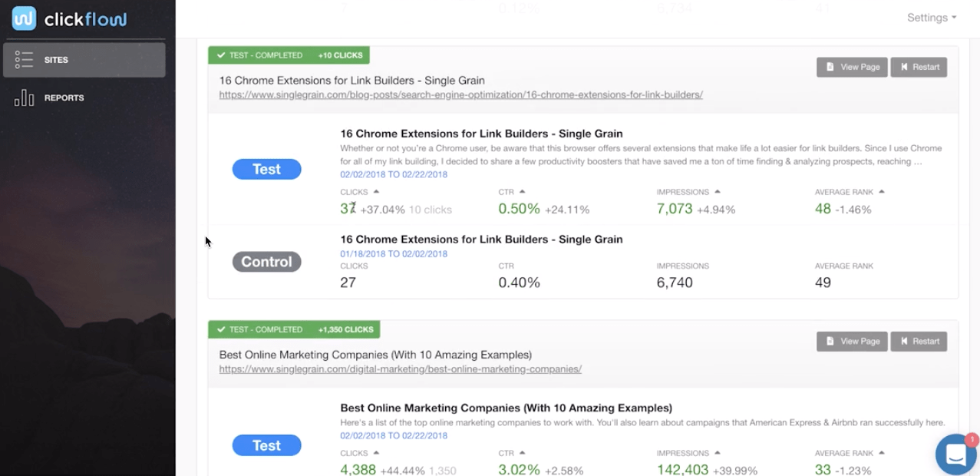Click the up arrow next to Chrome Extensions test Average Rank
980x476 pixels.
pos(882,192)
